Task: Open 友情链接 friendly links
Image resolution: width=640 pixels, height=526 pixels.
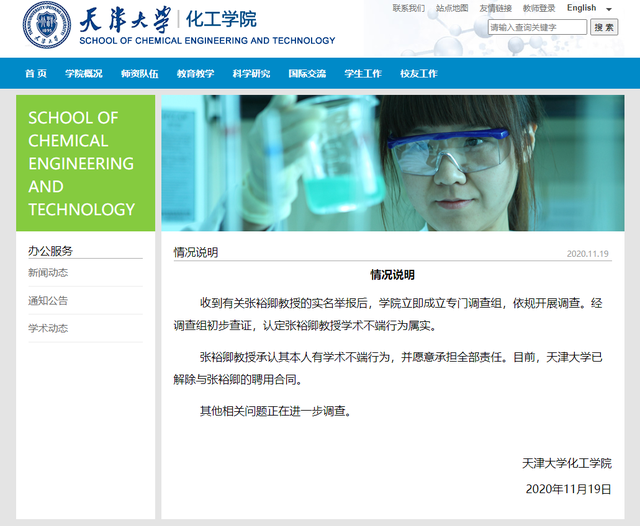Action: click(495, 8)
